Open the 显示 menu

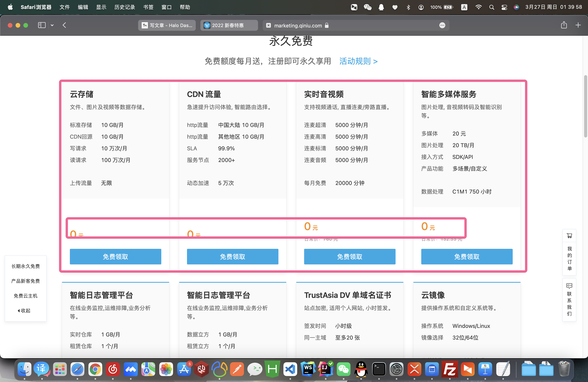click(101, 7)
